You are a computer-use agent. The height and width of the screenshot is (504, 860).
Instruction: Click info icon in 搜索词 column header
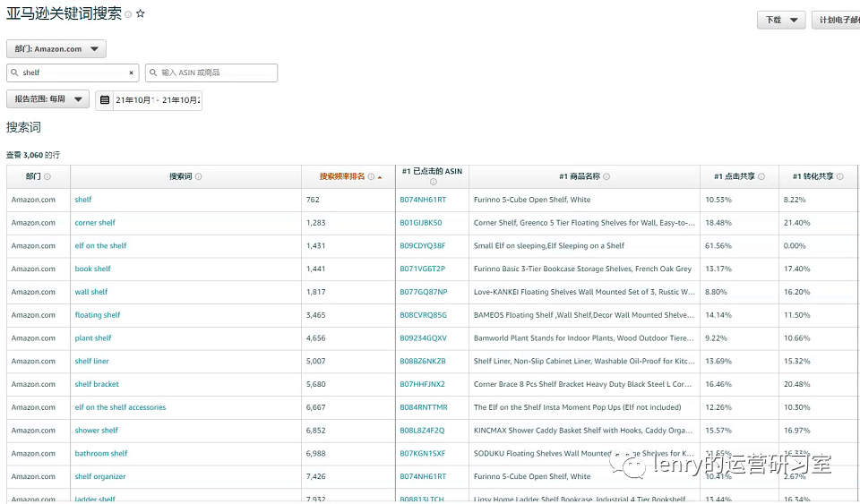pos(199,176)
